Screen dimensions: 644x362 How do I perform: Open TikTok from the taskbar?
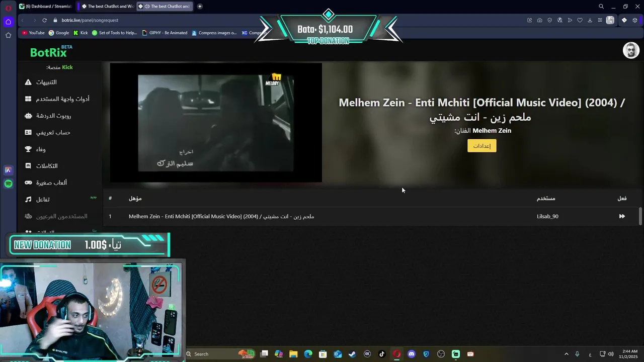pos(382,354)
